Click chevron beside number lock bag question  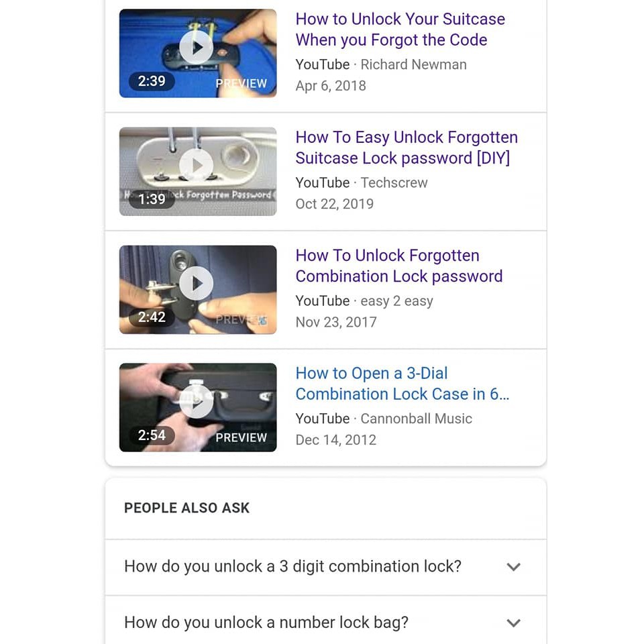[x=513, y=623]
